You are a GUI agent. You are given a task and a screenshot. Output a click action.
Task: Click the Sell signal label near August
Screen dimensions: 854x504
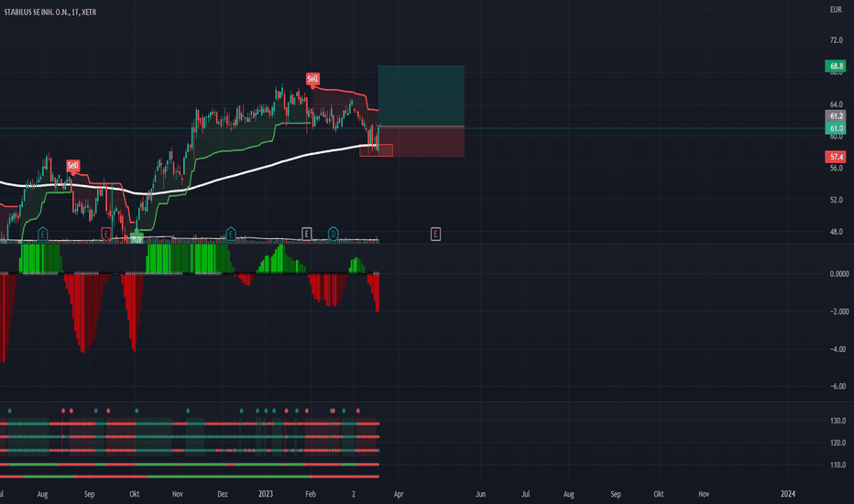(x=72, y=165)
